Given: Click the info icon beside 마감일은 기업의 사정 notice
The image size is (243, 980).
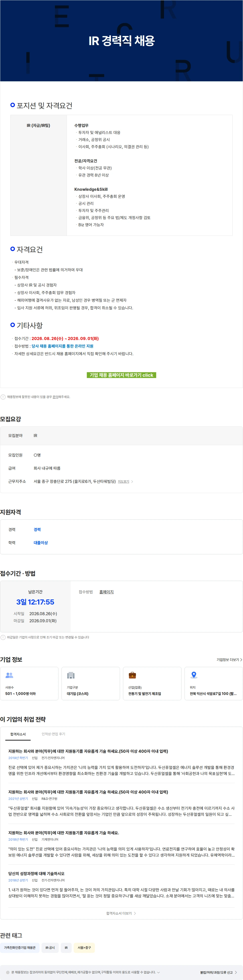Looking at the screenshot, I should (x=3, y=637).
